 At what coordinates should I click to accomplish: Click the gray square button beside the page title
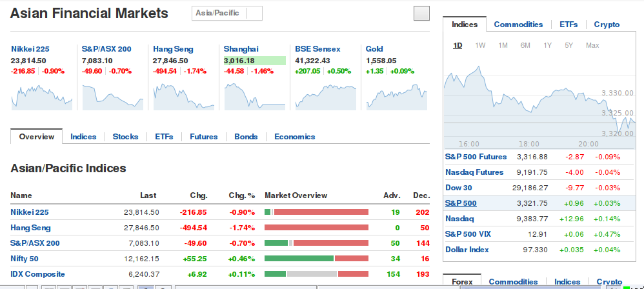pos(421,13)
